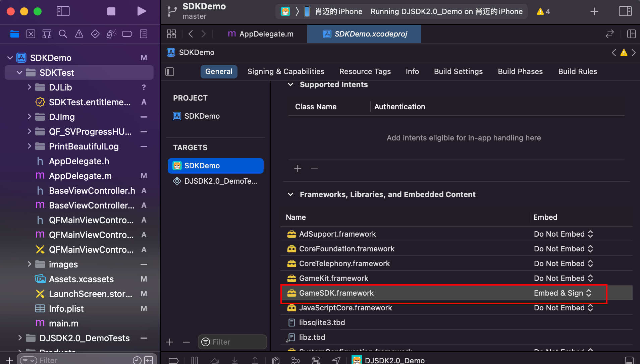Change embed option for CoreFoundation.framework
The width and height of the screenshot is (640, 364).
564,249
